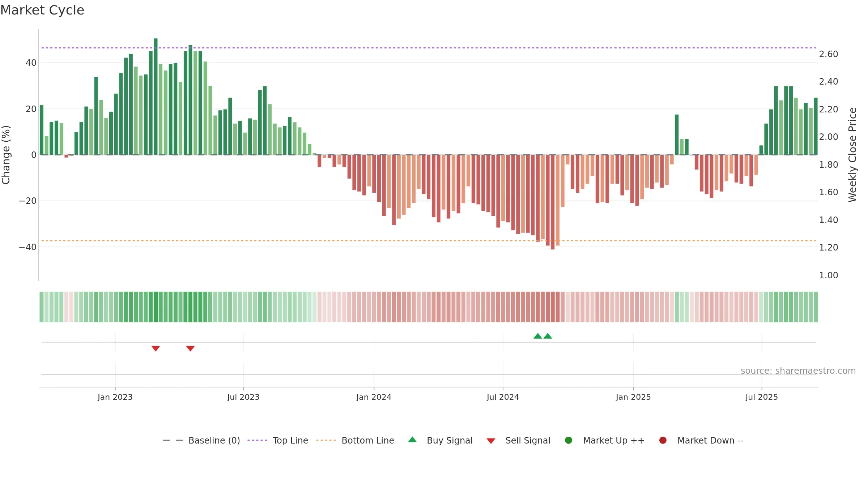This screenshot has height=488, width=868.
Task: Click the green Market Up circle icon in legend
Action: click(569, 440)
